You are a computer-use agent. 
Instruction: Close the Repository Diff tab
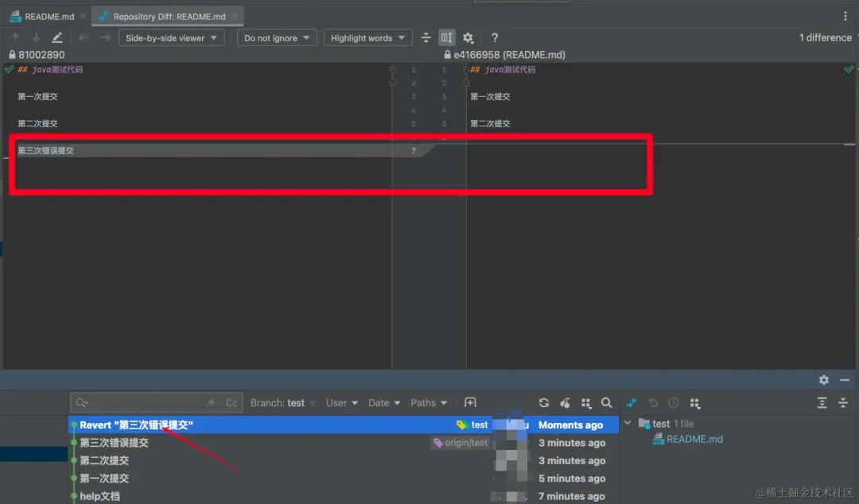tap(235, 17)
